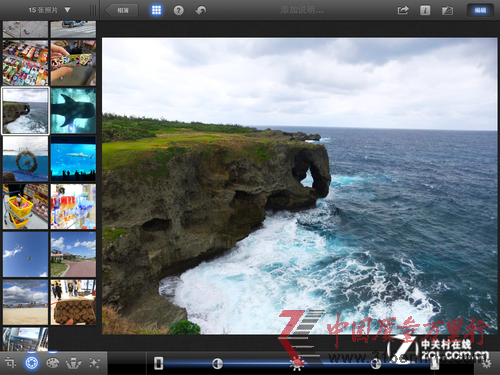Screen dimensions: 500x375
Task: Select the Exposure tool icon
Action: (32, 363)
